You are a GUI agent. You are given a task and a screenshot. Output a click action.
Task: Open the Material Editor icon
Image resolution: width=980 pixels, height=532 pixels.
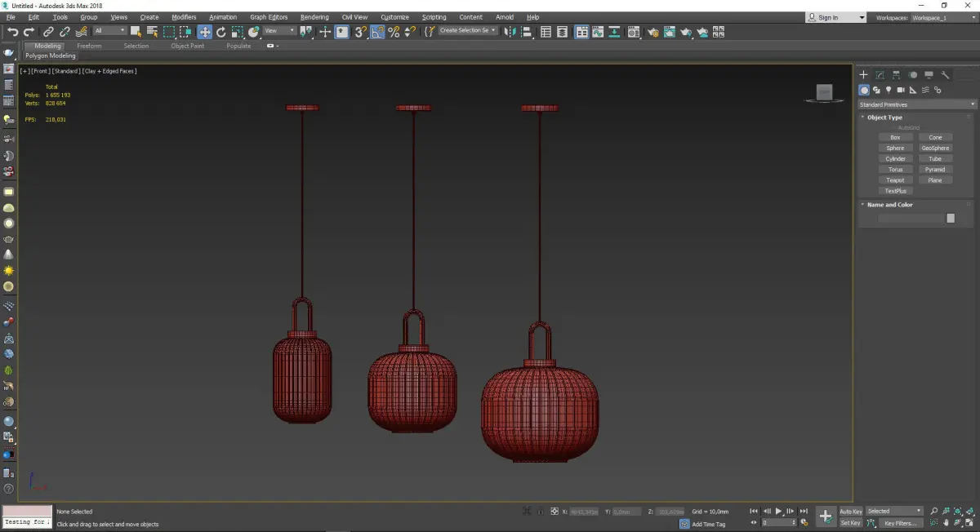(x=633, y=32)
